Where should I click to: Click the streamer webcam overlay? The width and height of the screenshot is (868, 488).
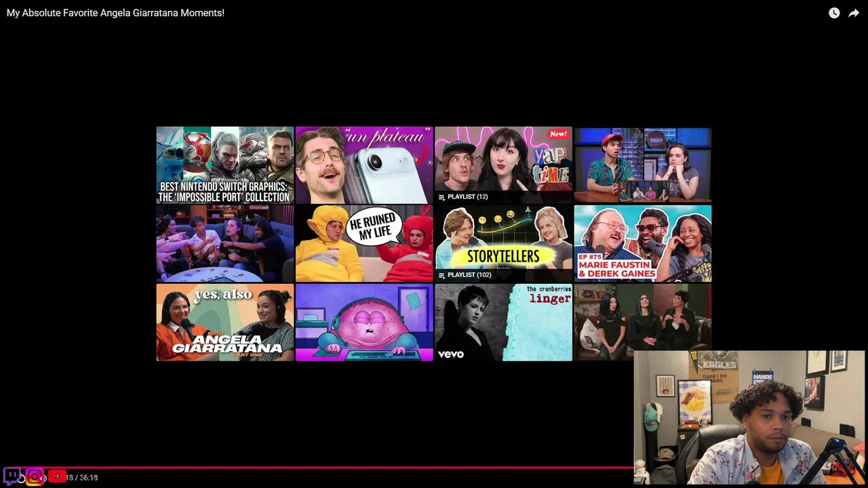coord(749,418)
